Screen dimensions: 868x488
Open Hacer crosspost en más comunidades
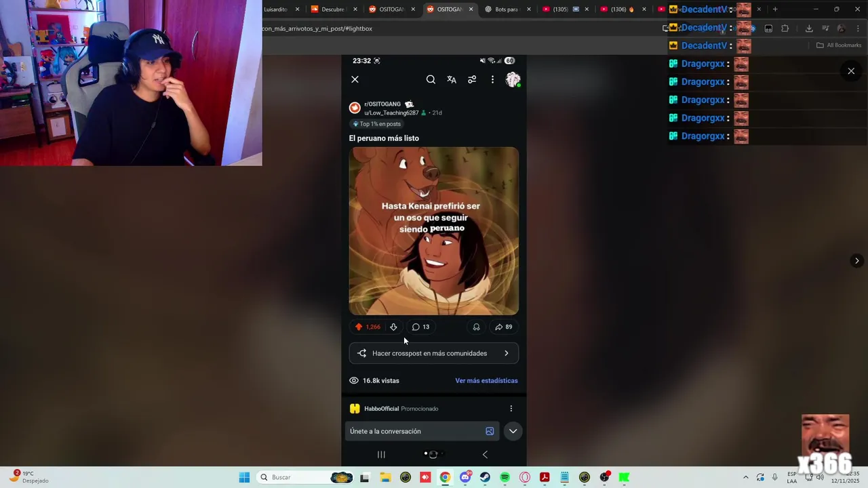coord(434,353)
